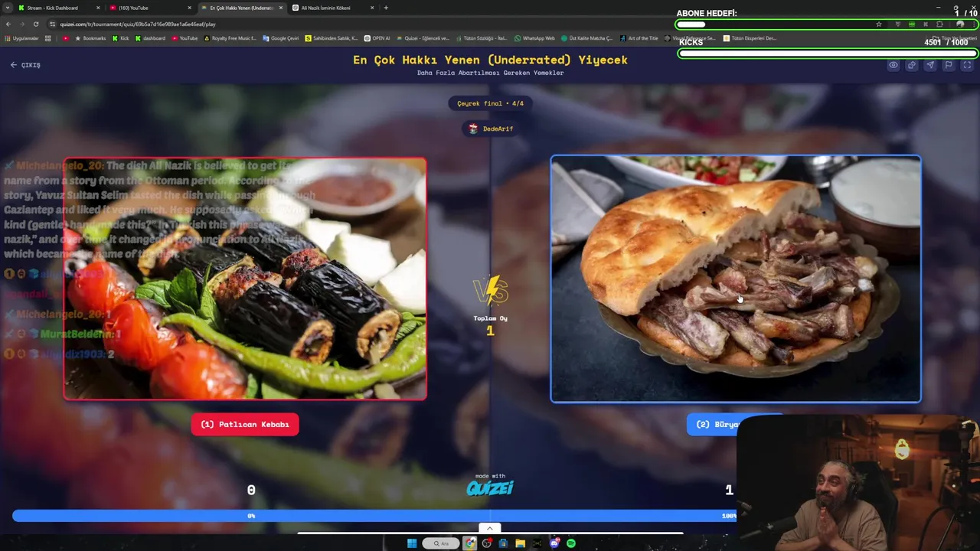Viewport: 980px width, 551px height.
Task: Open the browser profile avatar
Action: point(960,24)
